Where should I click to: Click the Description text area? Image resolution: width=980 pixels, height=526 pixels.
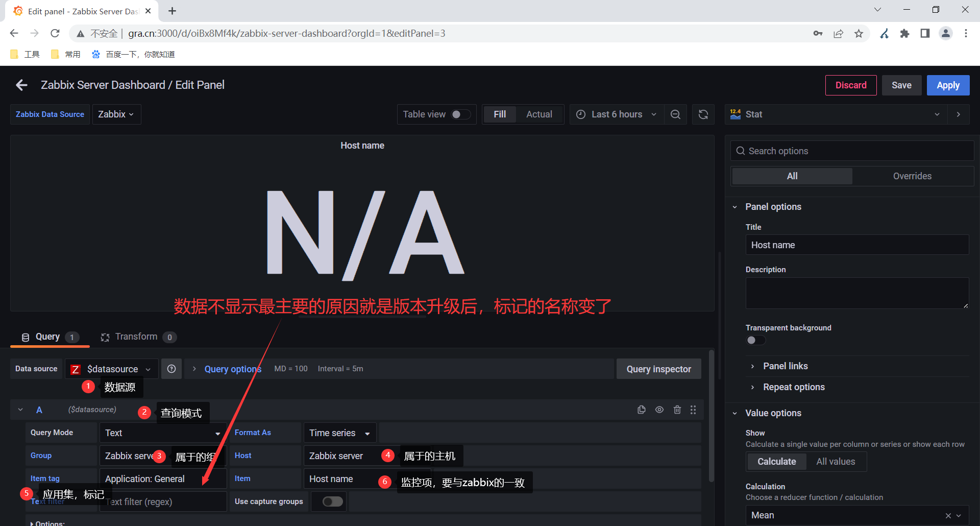tap(857, 293)
